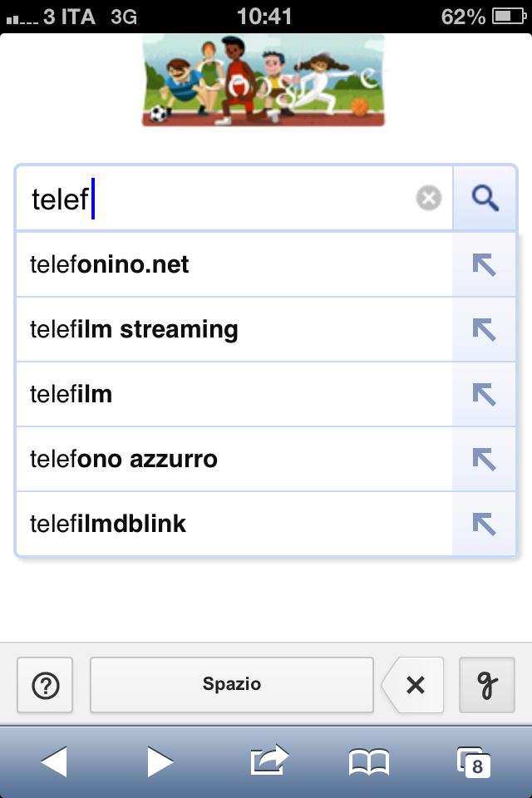This screenshot has height=798, width=532.
Task: Fill search with telefilmdblink using its arrow
Action: click(484, 525)
